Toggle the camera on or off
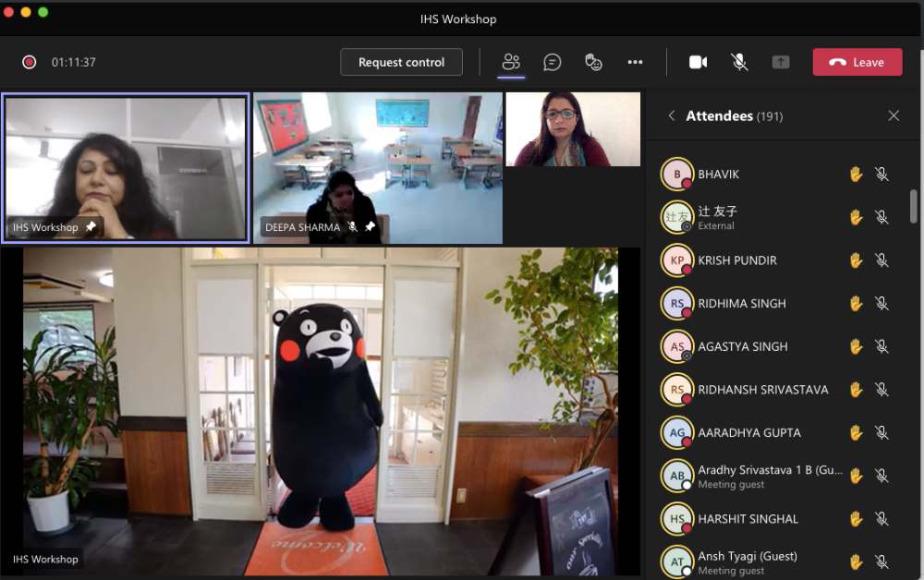 [x=699, y=62]
